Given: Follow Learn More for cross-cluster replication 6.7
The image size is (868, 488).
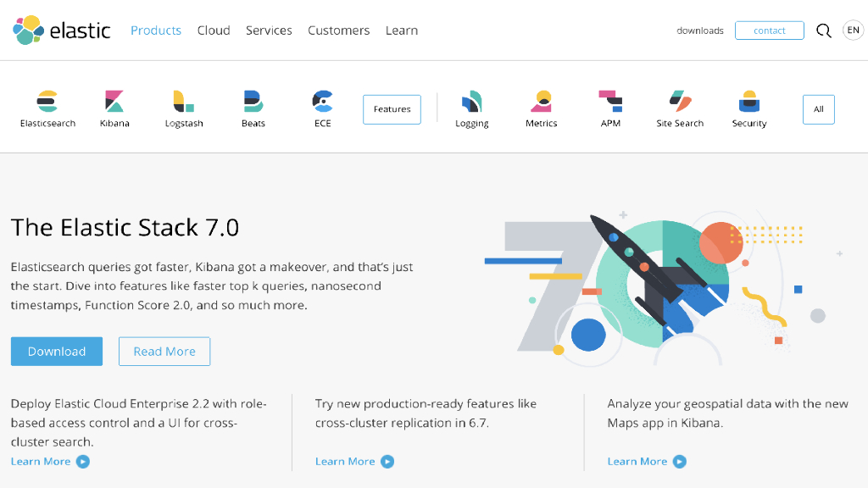Looking at the screenshot, I should (345, 462).
